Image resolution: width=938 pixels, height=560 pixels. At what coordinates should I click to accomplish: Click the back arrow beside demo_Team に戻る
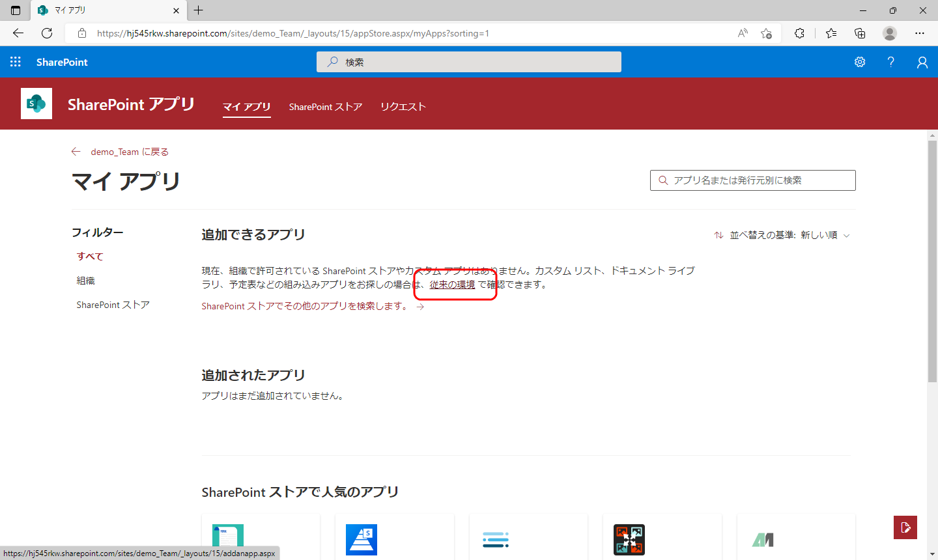point(76,152)
